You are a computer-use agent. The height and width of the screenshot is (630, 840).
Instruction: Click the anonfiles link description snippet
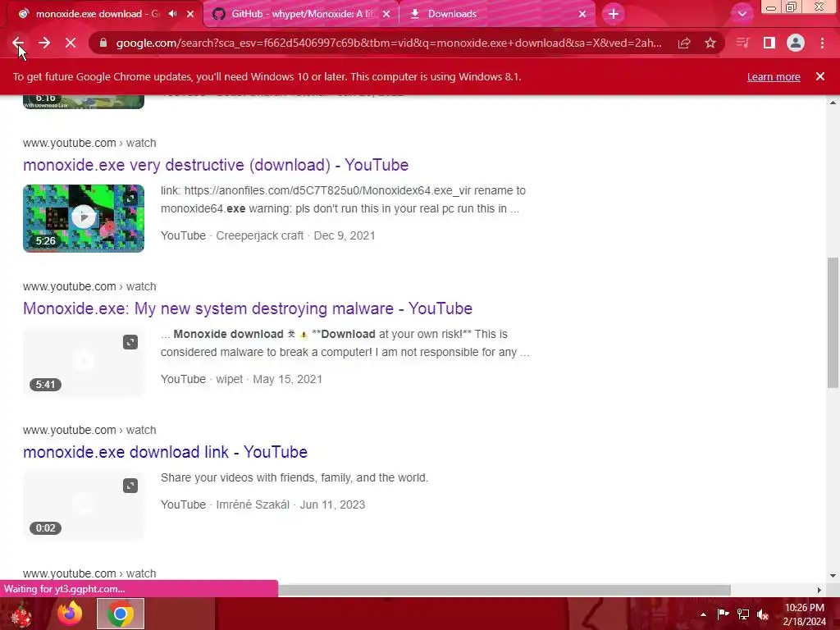(x=343, y=200)
